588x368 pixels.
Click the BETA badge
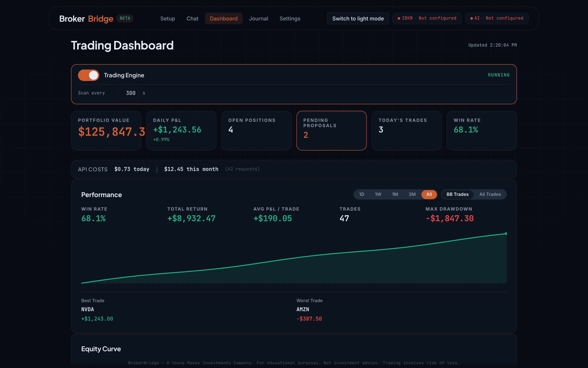tap(125, 18)
